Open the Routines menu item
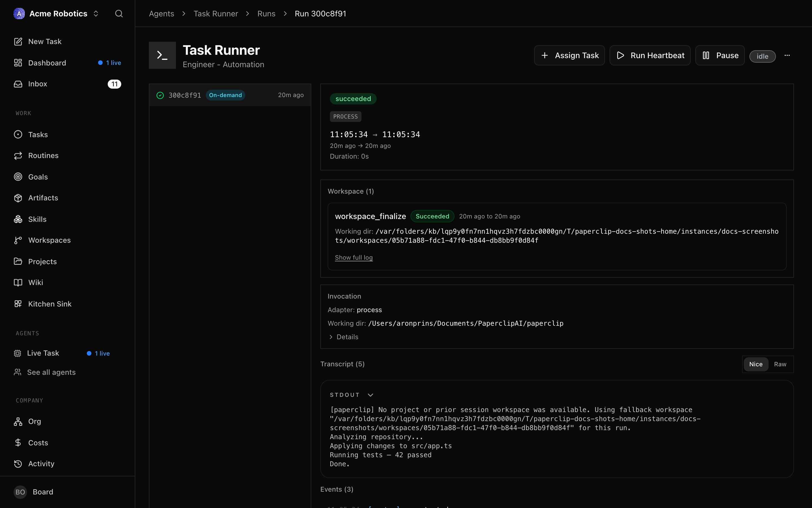The image size is (812, 508). pos(67,156)
